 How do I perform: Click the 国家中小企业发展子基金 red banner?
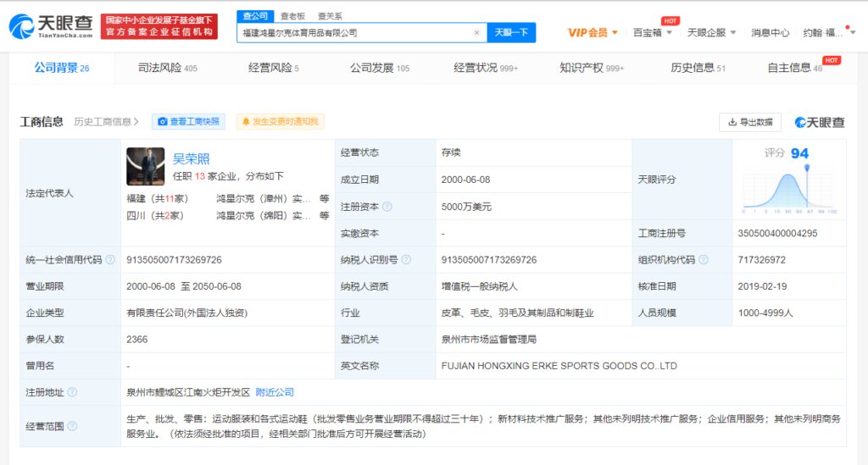pyautogui.click(x=159, y=26)
